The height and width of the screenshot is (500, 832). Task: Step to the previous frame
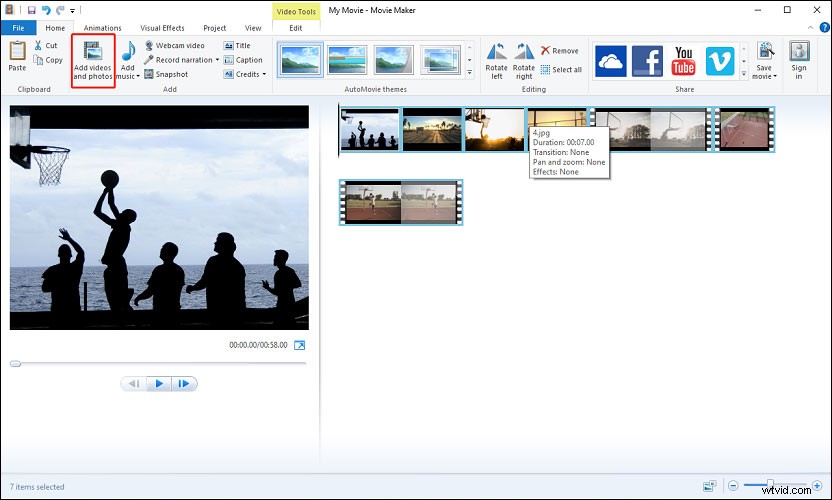pos(134,383)
